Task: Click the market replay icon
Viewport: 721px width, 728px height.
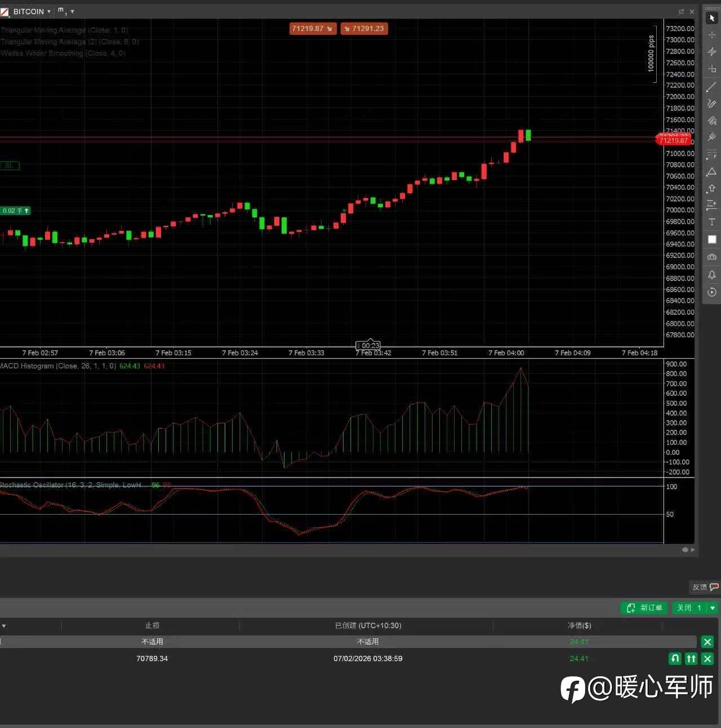Action: coord(711,292)
